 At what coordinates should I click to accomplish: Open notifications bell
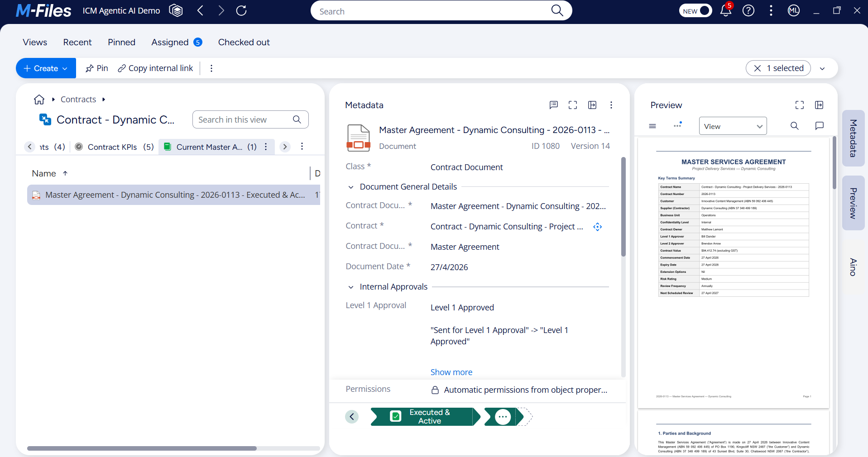726,10
